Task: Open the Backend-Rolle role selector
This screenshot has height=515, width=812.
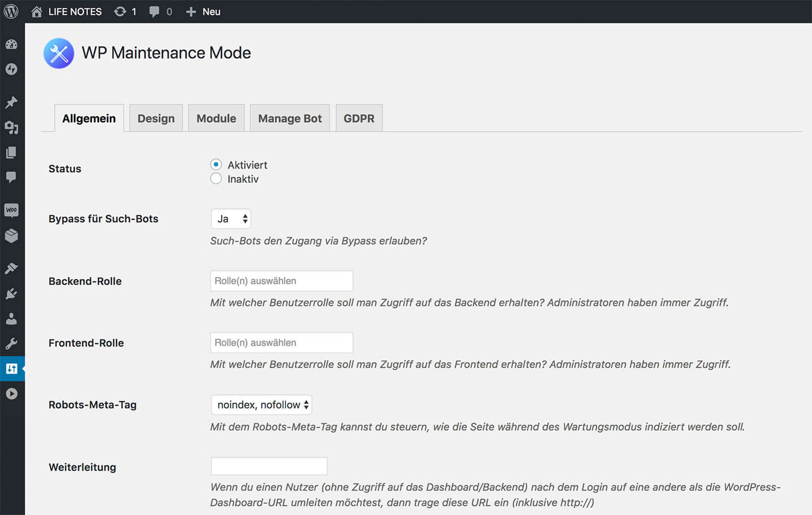Action: click(282, 281)
